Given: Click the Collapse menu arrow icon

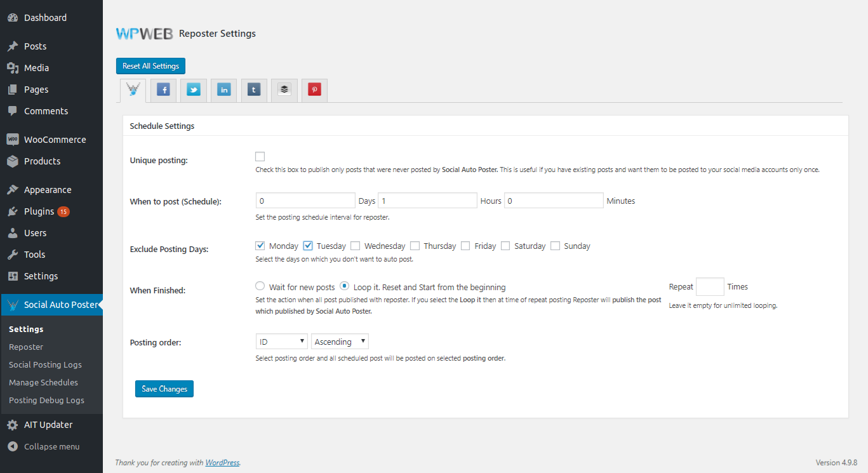Looking at the screenshot, I should coord(13,446).
